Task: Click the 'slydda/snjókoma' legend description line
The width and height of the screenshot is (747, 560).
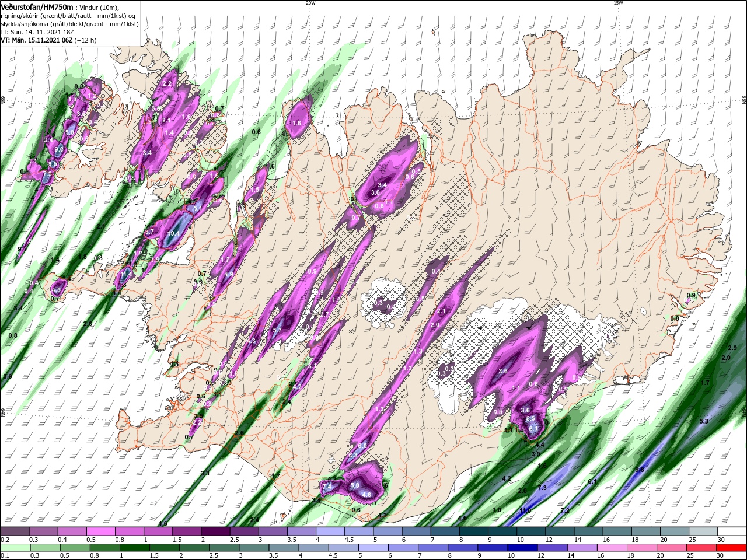Action: pos(69,24)
